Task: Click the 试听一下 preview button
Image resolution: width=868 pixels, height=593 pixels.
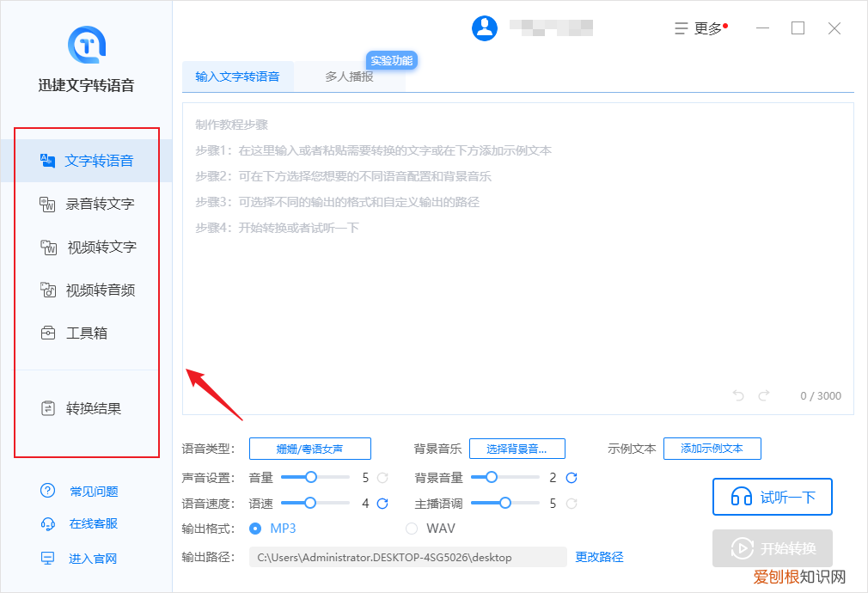Action: click(772, 497)
